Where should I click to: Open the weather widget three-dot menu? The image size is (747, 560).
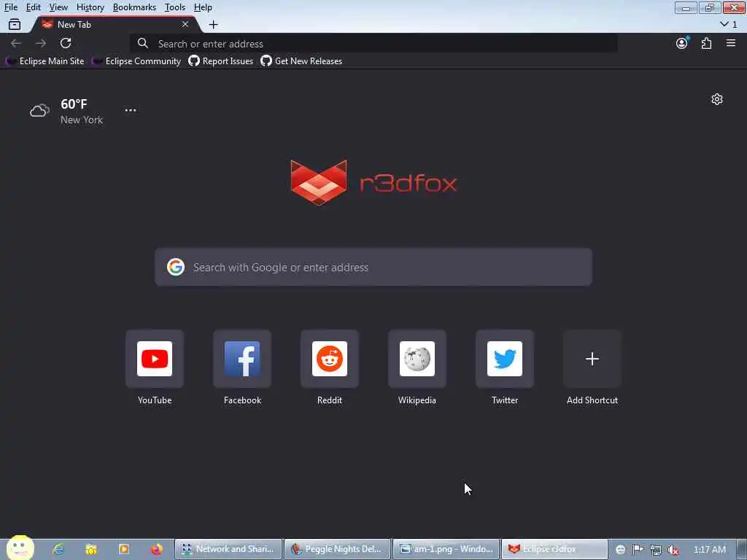[131, 110]
